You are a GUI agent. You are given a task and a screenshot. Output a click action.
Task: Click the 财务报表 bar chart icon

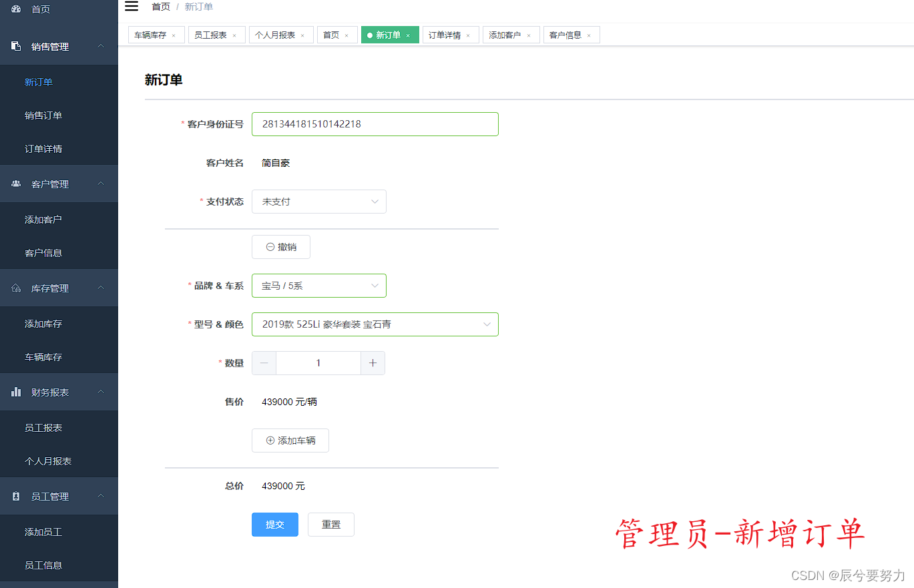click(15, 392)
